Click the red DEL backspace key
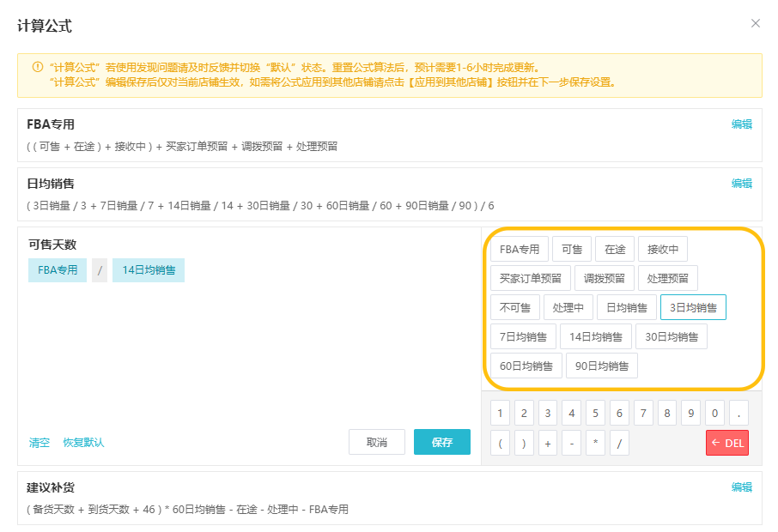Screen dimensions: 778x532 point(726,442)
